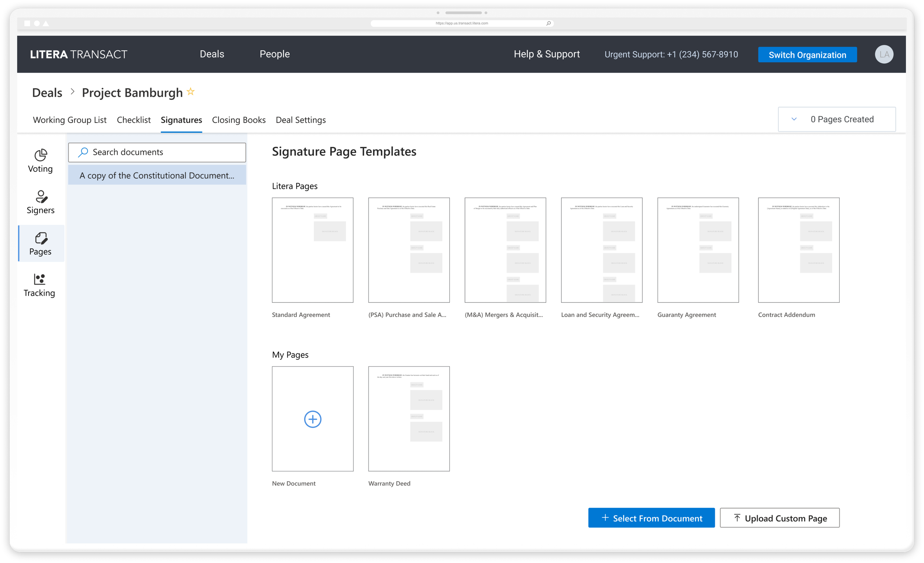This screenshot has width=924, height=563.
Task: Expand the 0 Pages Created dropdown
Action: 794,119
